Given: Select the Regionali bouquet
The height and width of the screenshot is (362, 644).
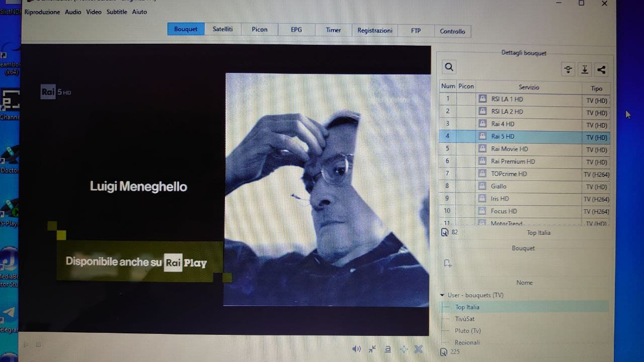Looking at the screenshot, I should click(x=524, y=342).
